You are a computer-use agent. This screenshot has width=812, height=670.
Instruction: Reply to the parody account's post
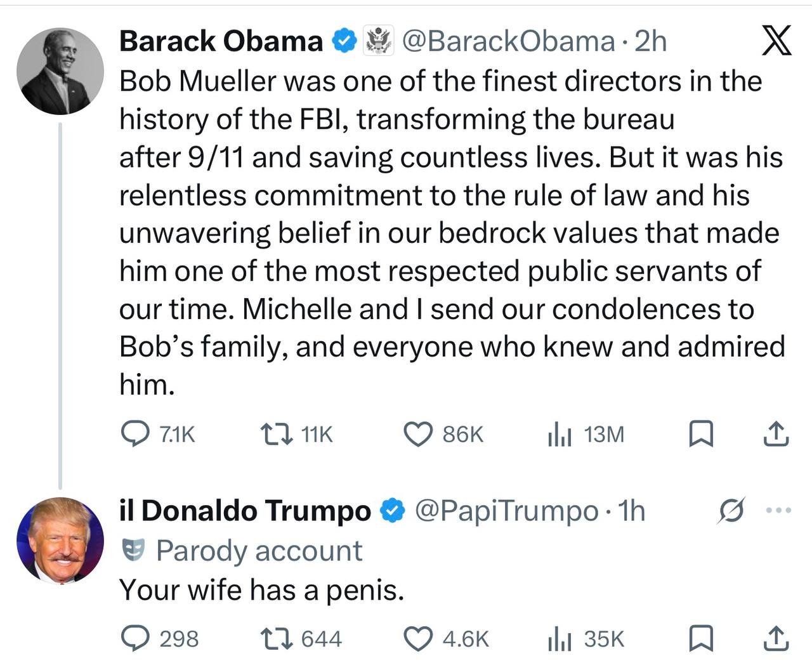pyautogui.click(x=134, y=639)
